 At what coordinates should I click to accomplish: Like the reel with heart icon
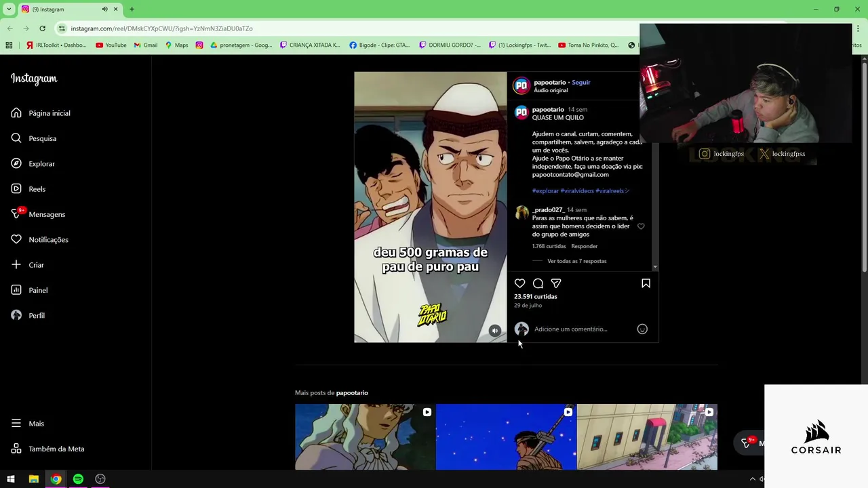(x=520, y=283)
